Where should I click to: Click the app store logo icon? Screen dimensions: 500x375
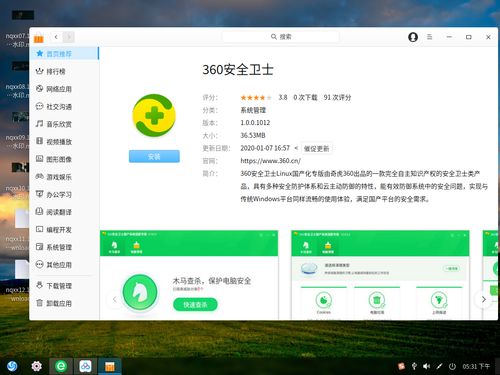pyautogui.click(x=39, y=38)
